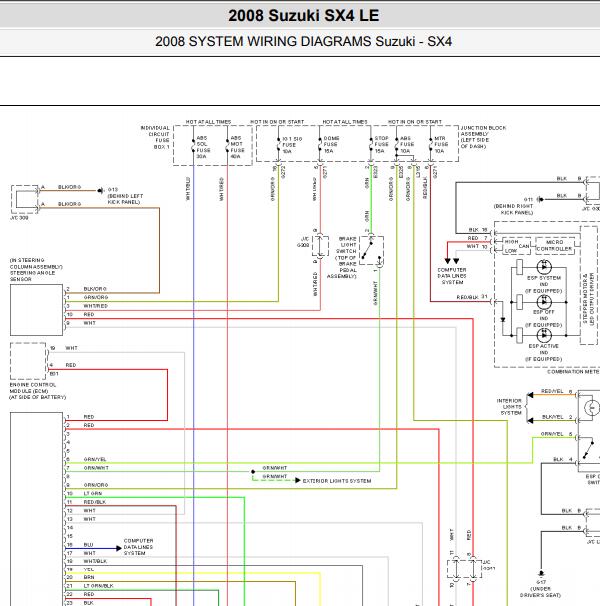600x606 pixels.
Task: Click '2008 SYSTEM WIRING DIAGRAMS Suzuki - SX4' heading
Action: tap(303, 41)
